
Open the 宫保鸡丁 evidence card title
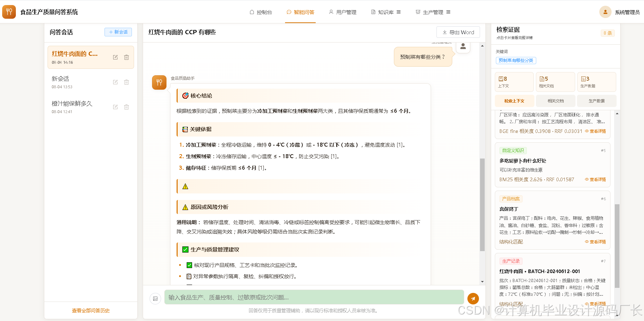point(508,209)
